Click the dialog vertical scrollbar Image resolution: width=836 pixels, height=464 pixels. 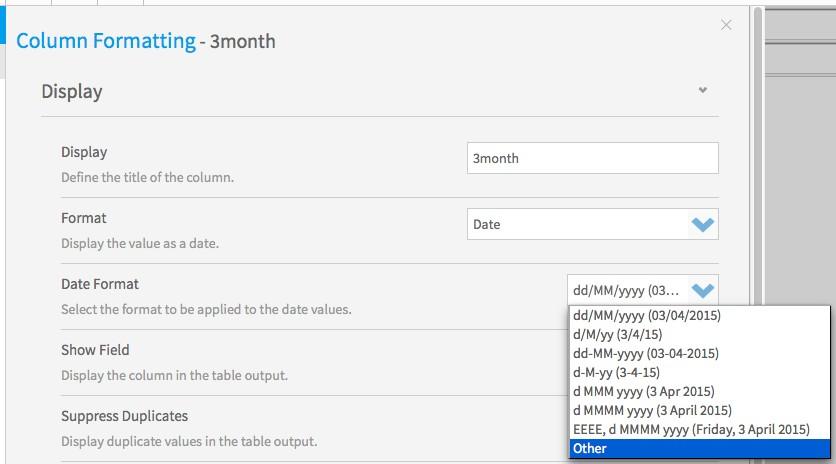coord(758,235)
